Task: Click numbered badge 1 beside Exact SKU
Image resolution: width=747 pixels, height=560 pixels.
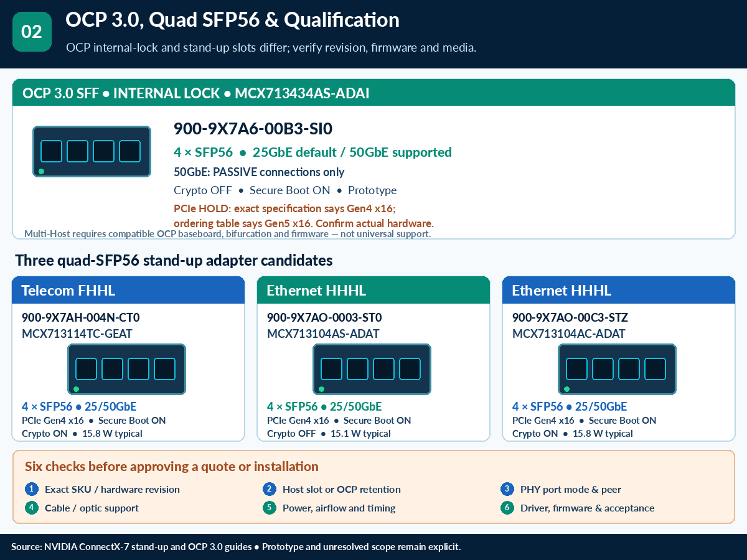Action: (x=32, y=489)
